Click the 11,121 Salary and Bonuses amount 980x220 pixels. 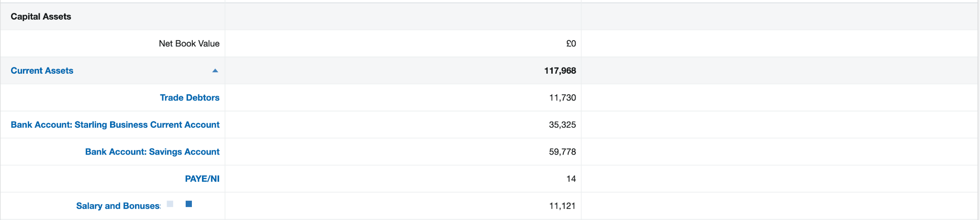click(x=562, y=206)
